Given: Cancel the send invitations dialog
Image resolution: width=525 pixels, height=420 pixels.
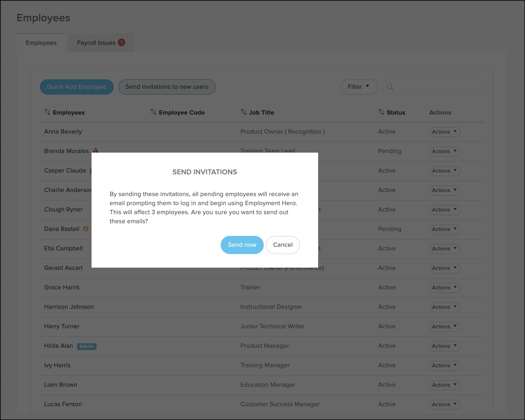Looking at the screenshot, I should click(x=283, y=245).
